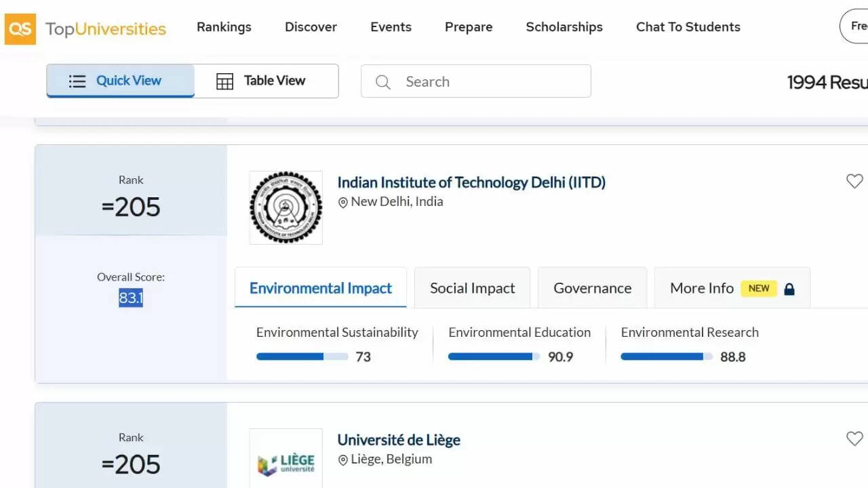Open the Rankings menu
The height and width of the screenshot is (488, 868).
coord(224,26)
